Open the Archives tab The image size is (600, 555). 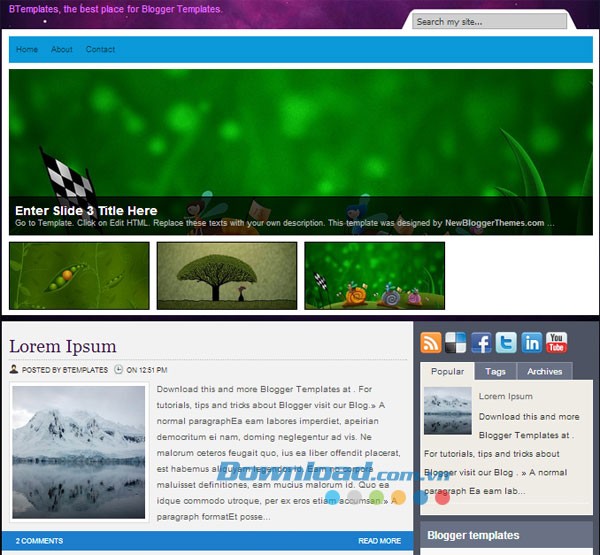(544, 371)
